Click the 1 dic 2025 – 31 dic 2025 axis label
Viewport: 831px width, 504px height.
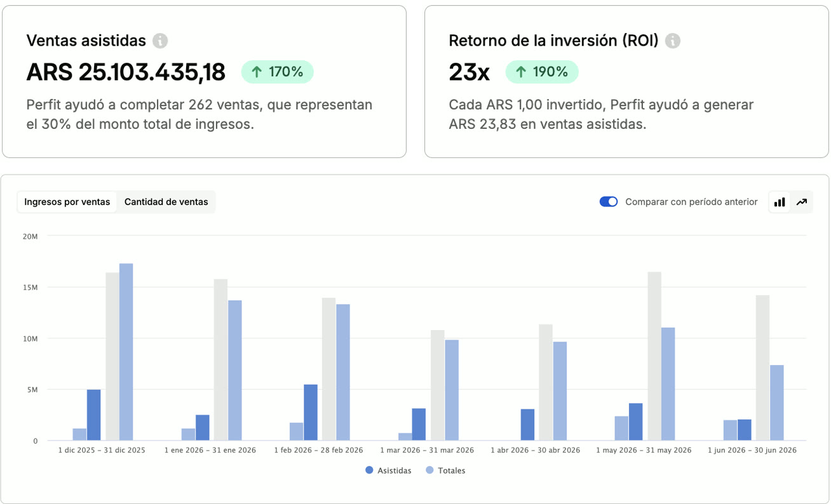(102, 450)
